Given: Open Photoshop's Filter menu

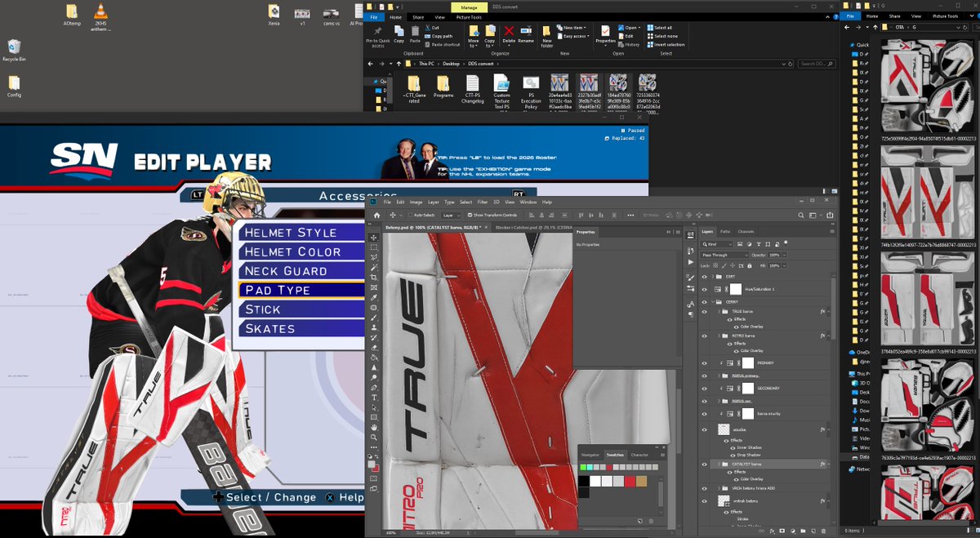Looking at the screenshot, I should [x=482, y=202].
